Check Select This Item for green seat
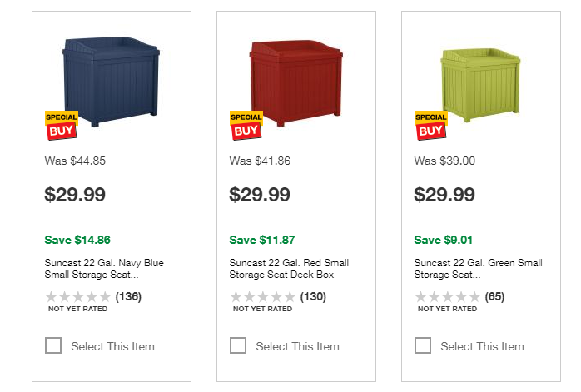 [x=423, y=345]
